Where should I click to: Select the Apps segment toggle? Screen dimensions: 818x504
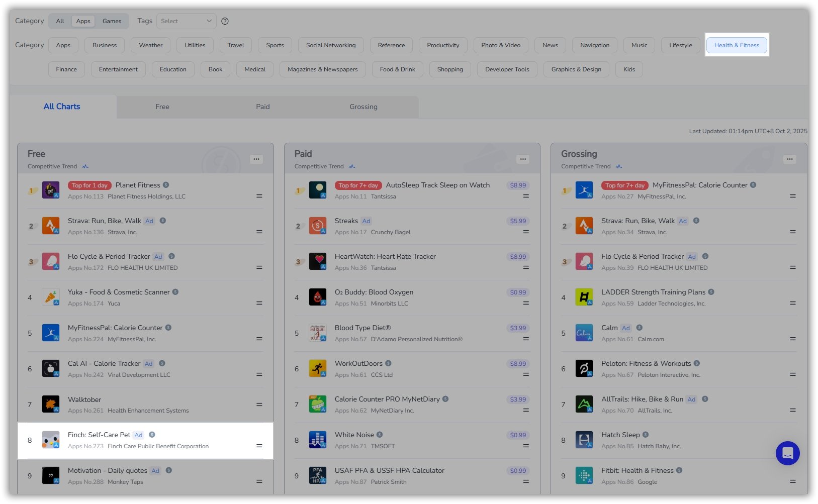pyautogui.click(x=83, y=21)
